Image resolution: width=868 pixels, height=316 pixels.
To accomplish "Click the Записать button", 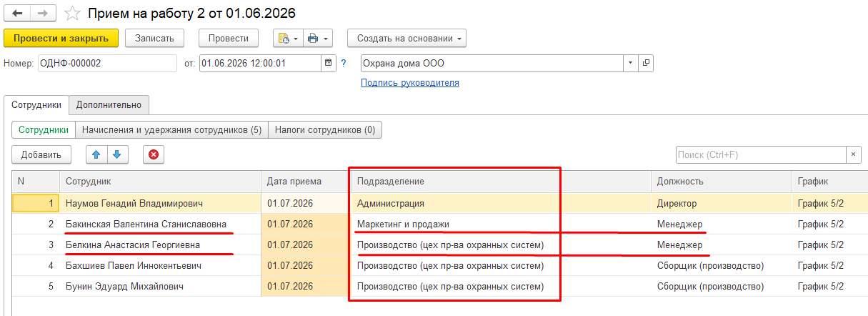I will click(154, 38).
